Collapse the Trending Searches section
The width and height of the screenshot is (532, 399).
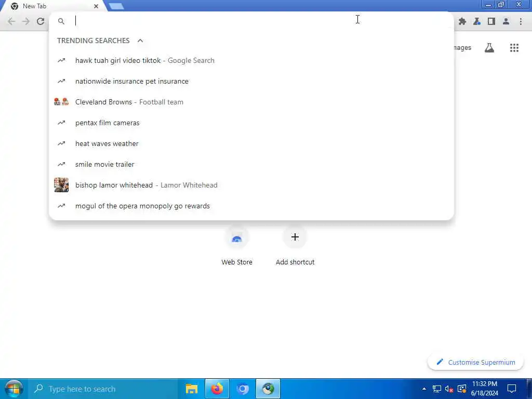(x=140, y=41)
